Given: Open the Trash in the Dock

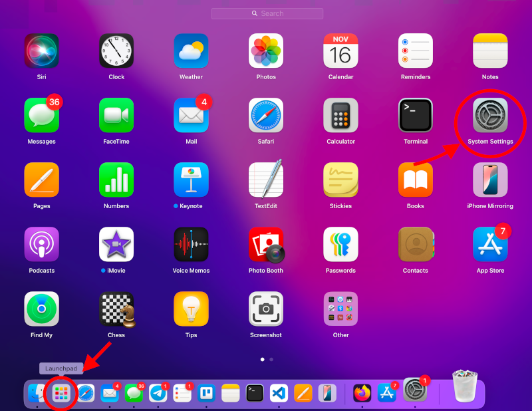Looking at the screenshot, I should (465, 386).
